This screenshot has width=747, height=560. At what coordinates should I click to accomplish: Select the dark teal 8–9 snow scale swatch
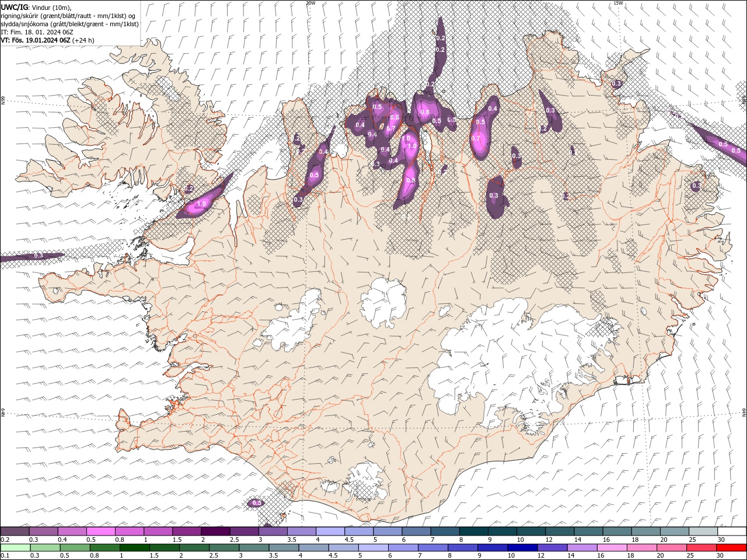(x=473, y=531)
